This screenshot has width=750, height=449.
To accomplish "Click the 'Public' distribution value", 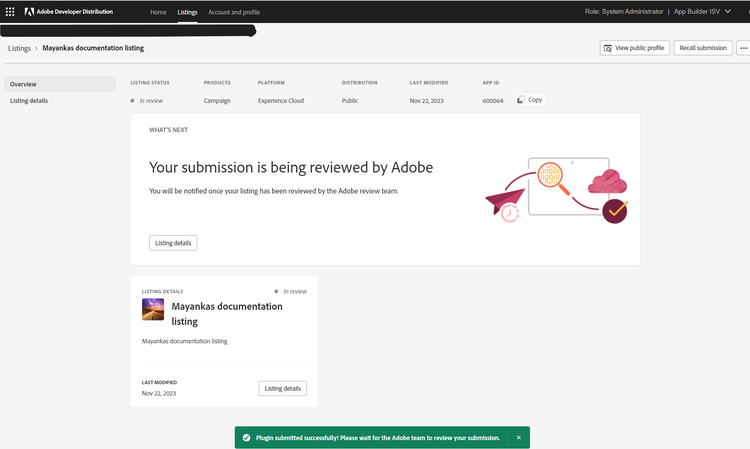I will [x=350, y=101].
